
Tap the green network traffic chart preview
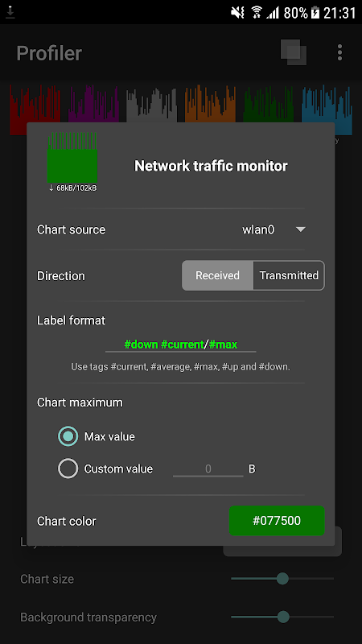pos(72,158)
